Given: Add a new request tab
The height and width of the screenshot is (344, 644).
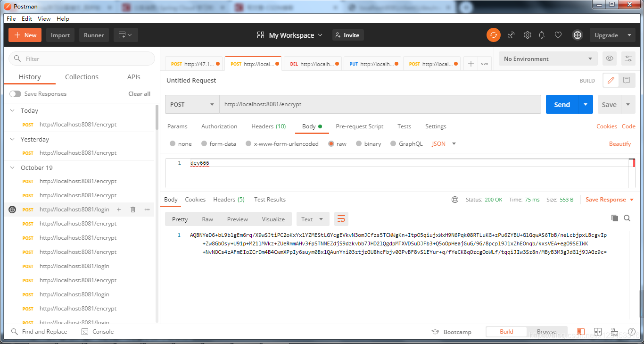Looking at the screenshot, I should 471,64.
